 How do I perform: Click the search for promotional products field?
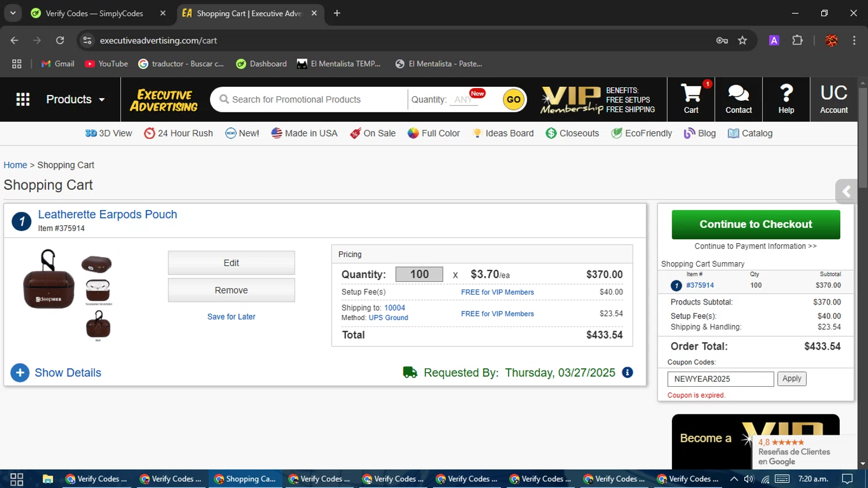pos(312,100)
